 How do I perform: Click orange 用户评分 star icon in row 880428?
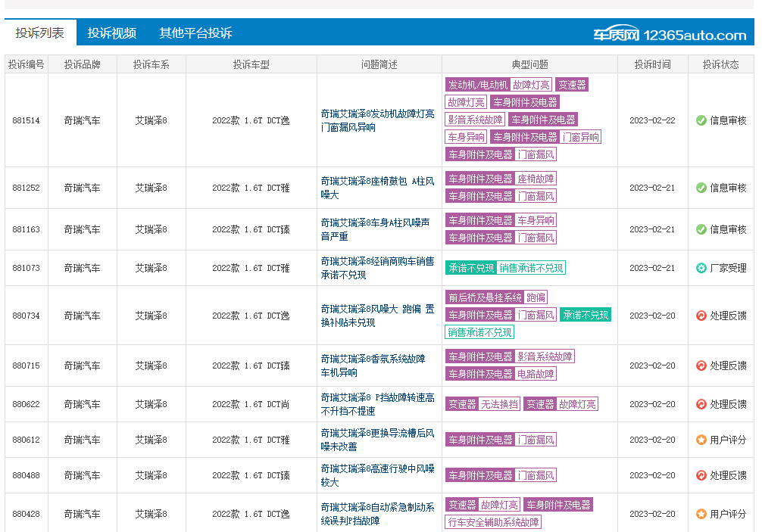coord(701,514)
